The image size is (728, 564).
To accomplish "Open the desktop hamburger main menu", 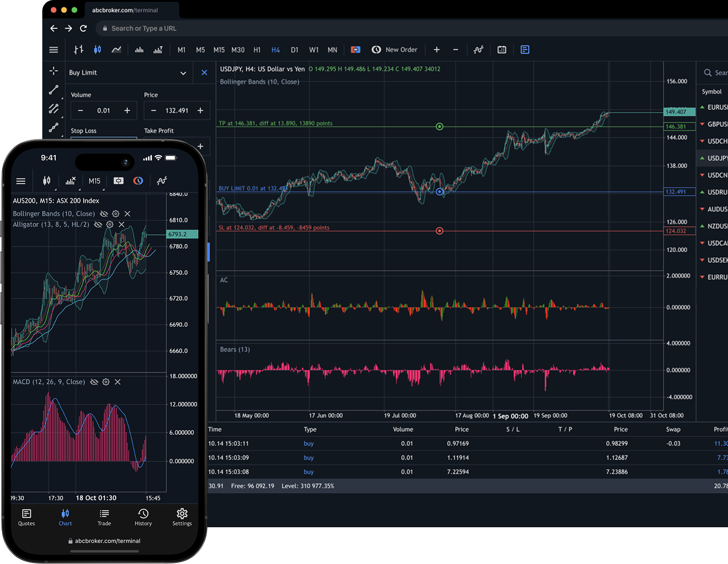I will [53, 50].
